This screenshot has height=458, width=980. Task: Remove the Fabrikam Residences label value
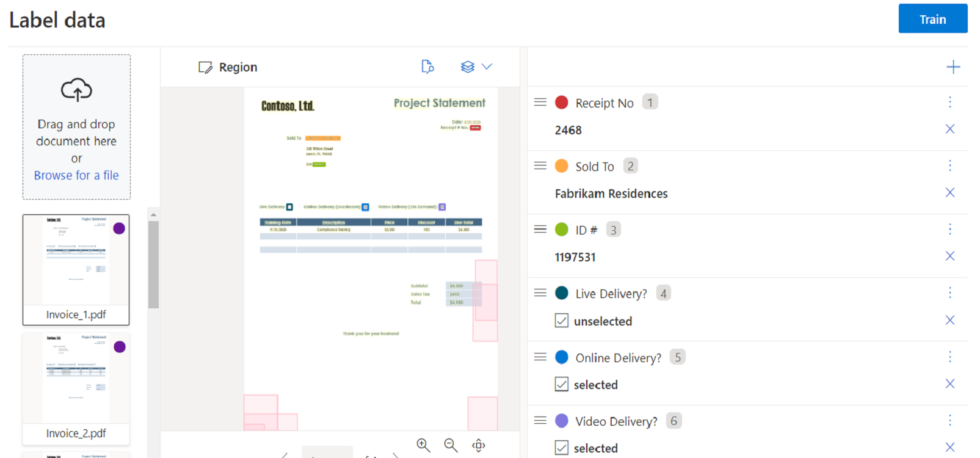pos(950,192)
